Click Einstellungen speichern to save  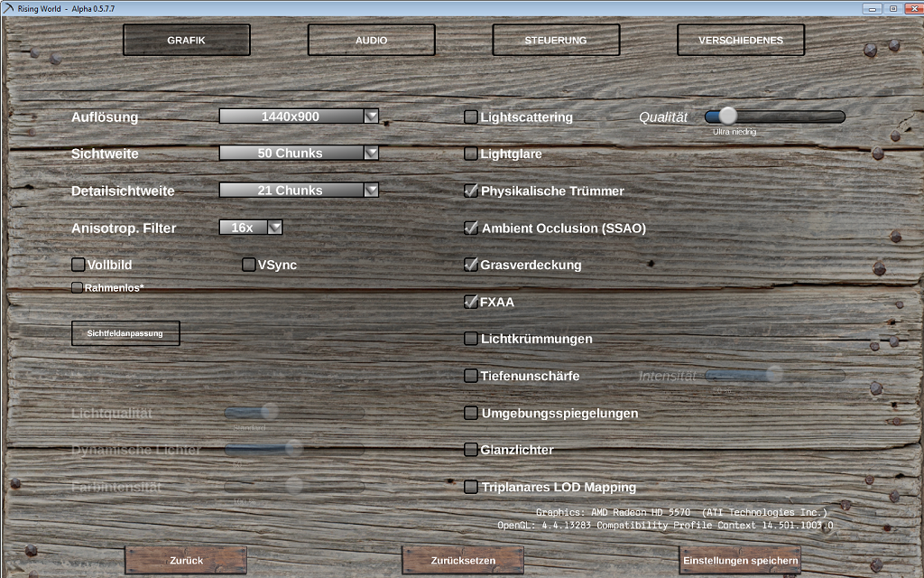click(740, 561)
